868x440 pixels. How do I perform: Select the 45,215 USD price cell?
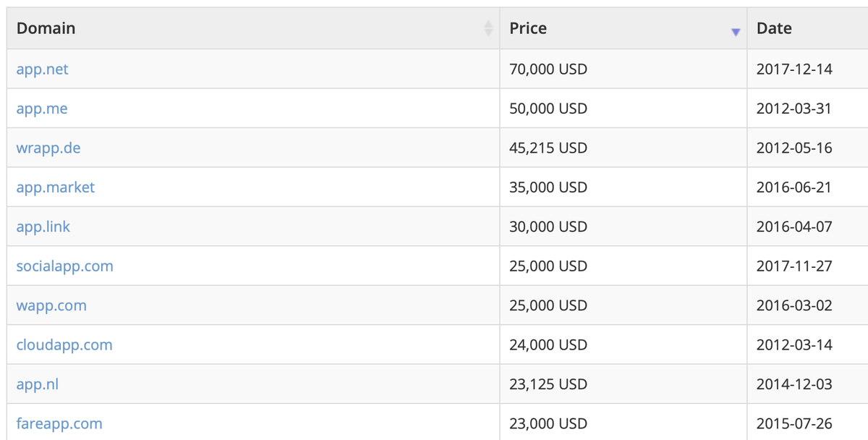pyautogui.click(x=623, y=148)
